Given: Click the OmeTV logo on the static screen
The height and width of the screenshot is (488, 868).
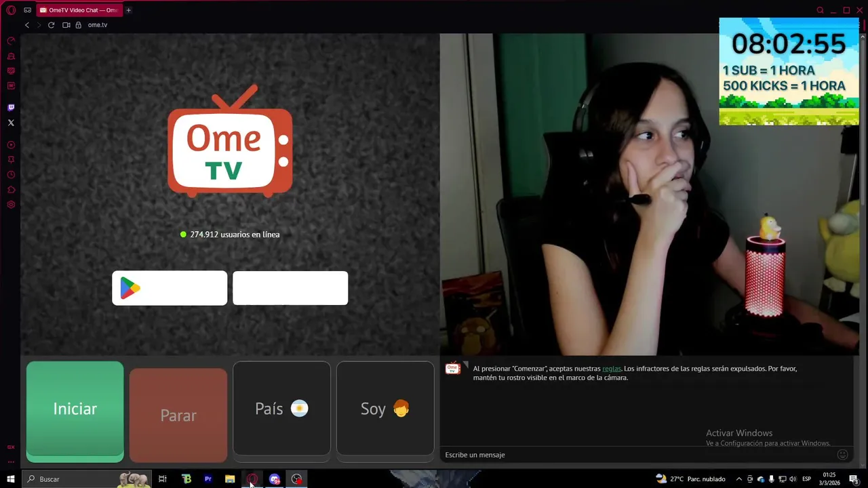Looking at the screenshot, I should (x=230, y=141).
